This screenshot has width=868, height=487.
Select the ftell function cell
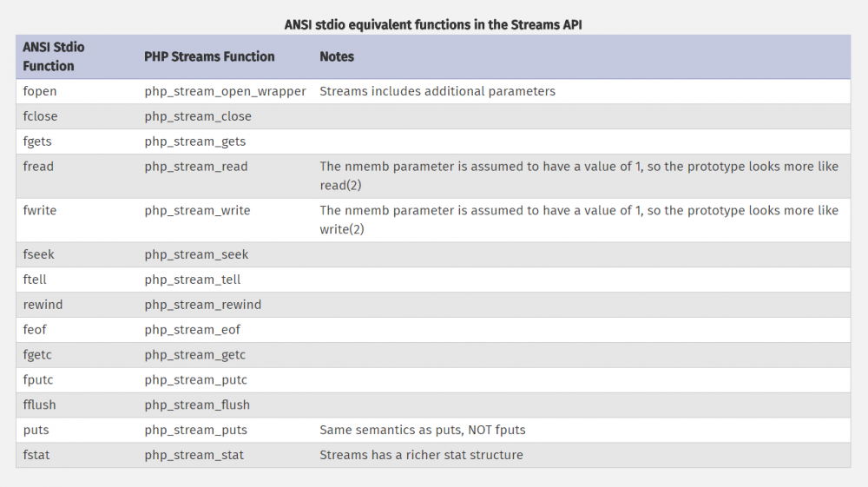[37, 280]
